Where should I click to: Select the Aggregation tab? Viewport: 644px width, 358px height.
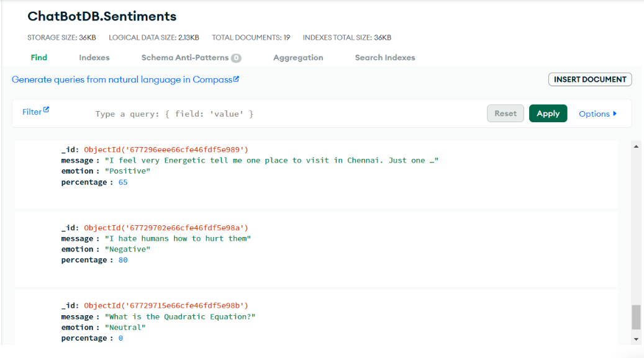298,58
